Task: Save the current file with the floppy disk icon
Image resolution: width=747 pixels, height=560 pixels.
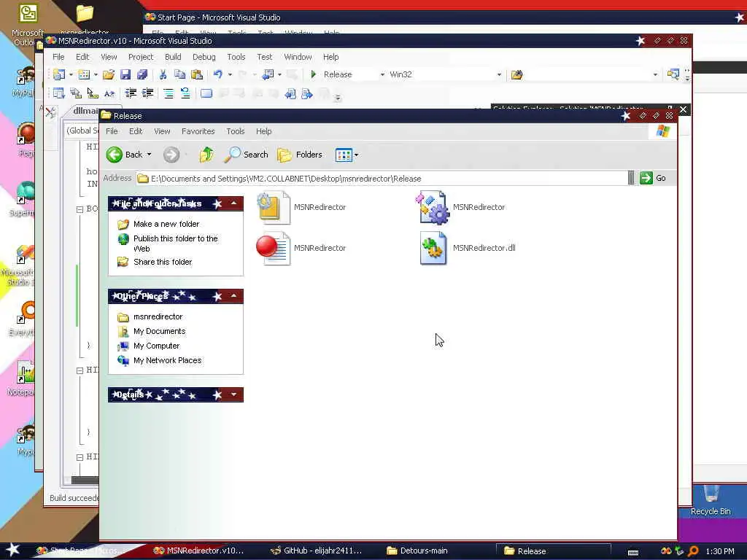Action: pyautogui.click(x=125, y=74)
